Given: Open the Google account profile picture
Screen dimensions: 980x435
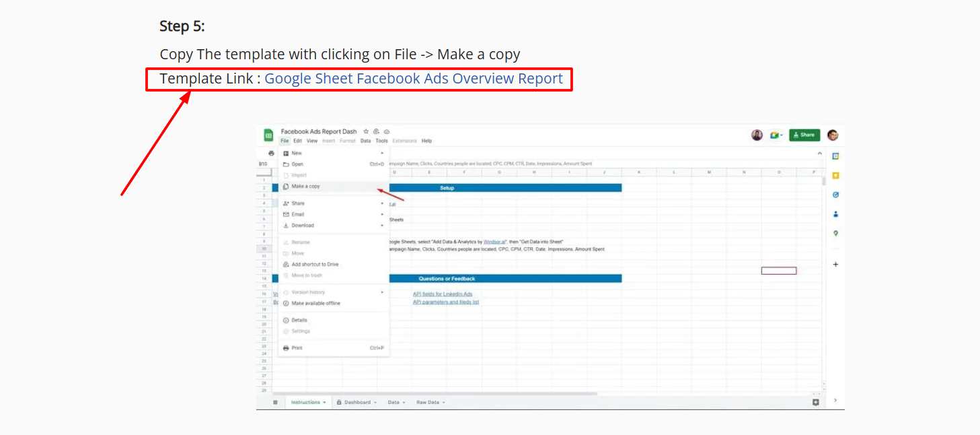Looking at the screenshot, I should 833,135.
